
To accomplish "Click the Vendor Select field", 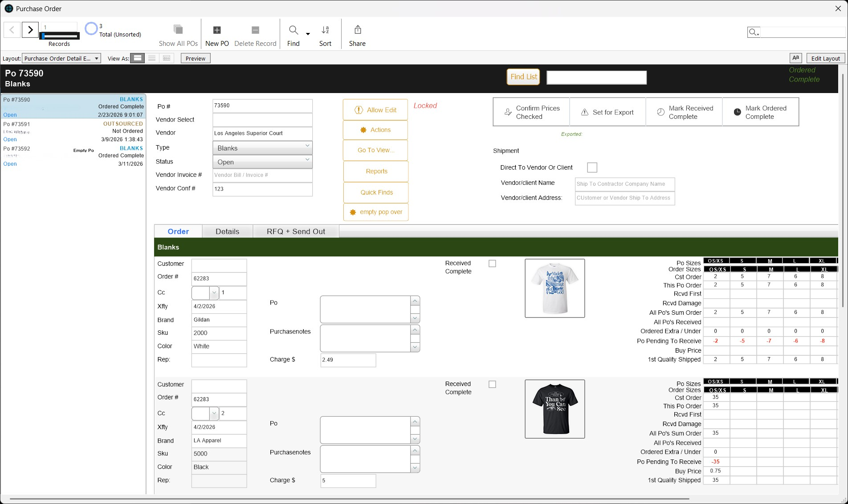I will [262, 119].
